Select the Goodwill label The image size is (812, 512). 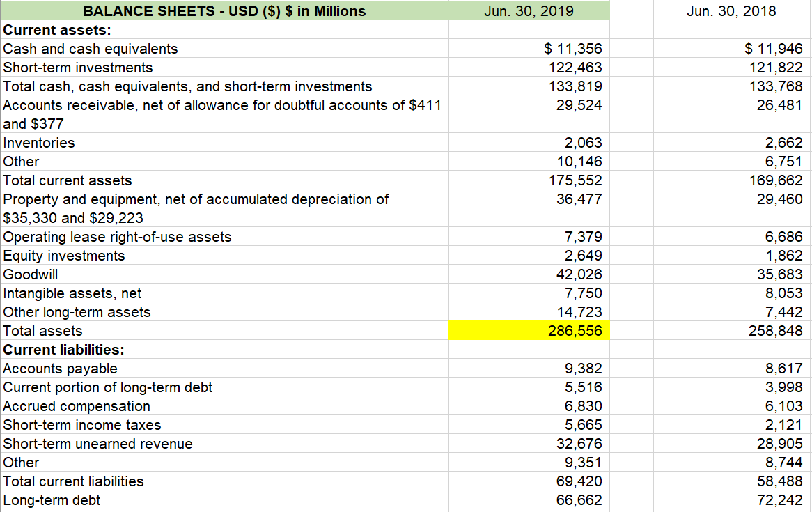(x=31, y=274)
